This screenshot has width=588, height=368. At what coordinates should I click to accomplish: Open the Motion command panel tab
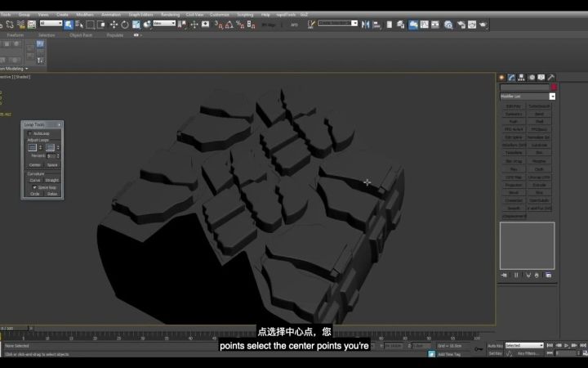click(x=532, y=78)
